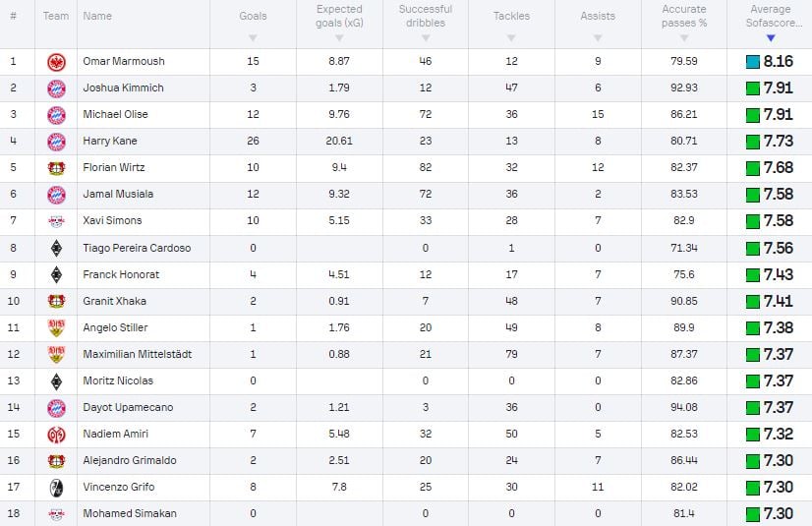Open Michael Olise player link
This screenshot has width=812, height=526.
115,114
